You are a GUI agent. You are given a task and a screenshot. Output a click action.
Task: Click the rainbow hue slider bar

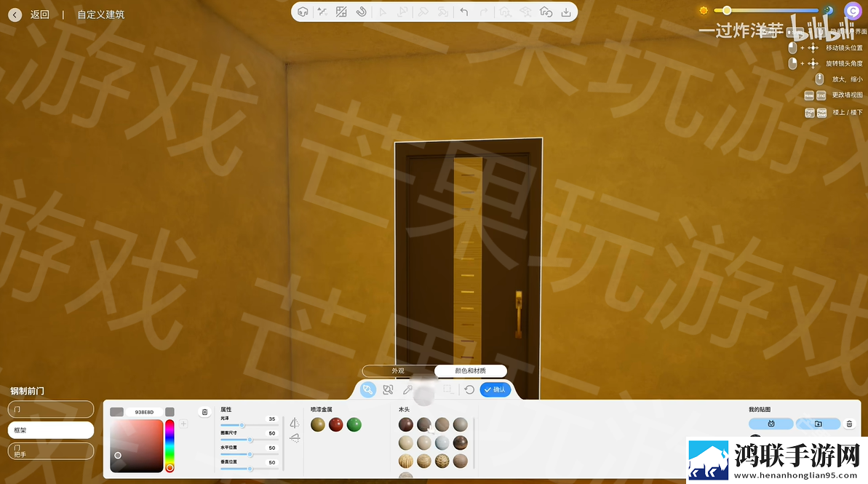170,445
